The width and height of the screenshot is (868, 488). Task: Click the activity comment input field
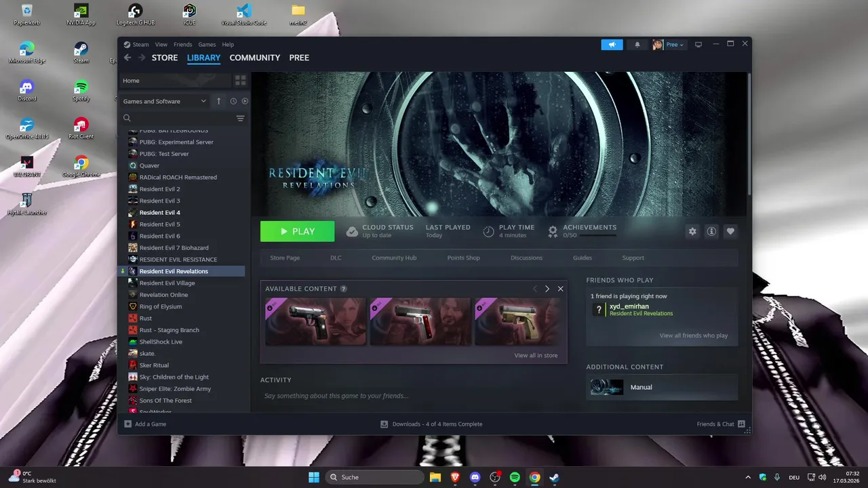pos(414,396)
